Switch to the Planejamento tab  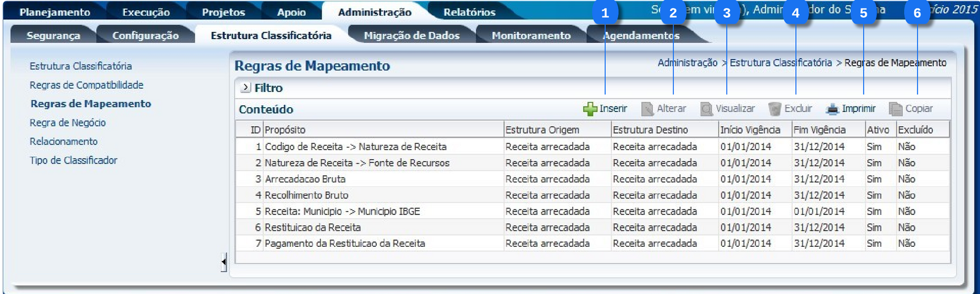(x=55, y=12)
